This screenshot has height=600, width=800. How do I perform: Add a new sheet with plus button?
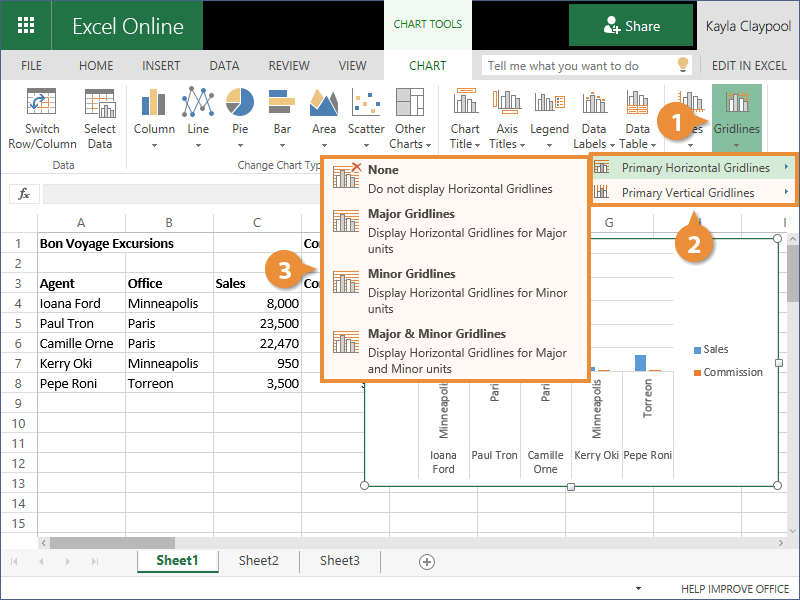click(x=427, y=562)
